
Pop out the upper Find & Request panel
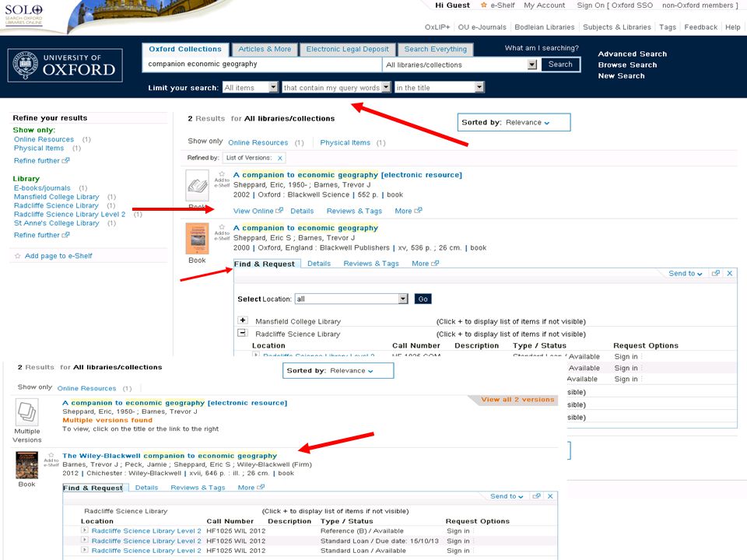(716, 273)
